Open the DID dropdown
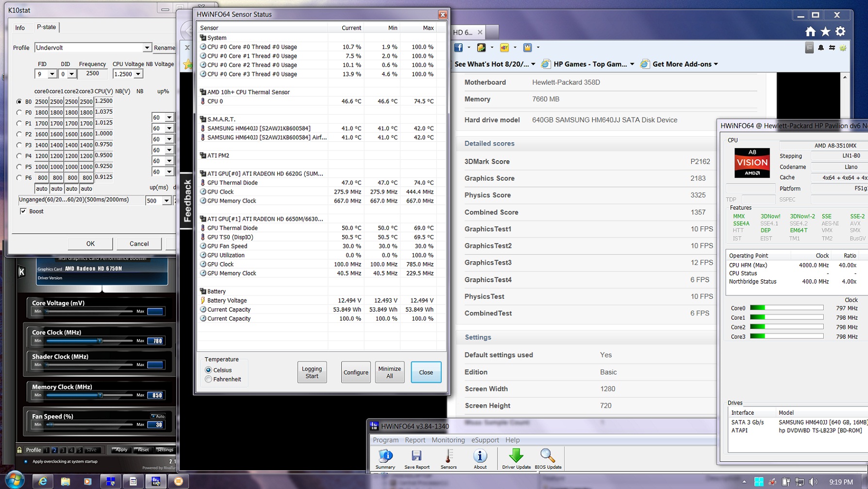 point(71,74)
